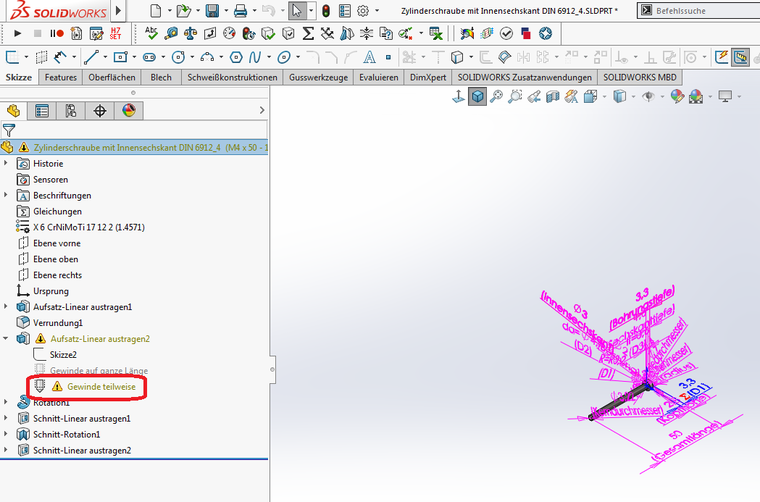Expand Aufsatz-Linear austragen1 node
The width and height of the screenshot is (760, 502).
(x=6, y=306)
